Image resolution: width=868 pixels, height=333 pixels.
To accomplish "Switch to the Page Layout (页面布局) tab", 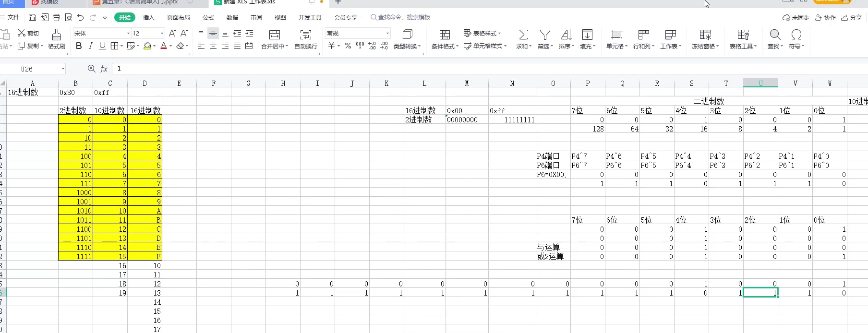I will point(179,17).
